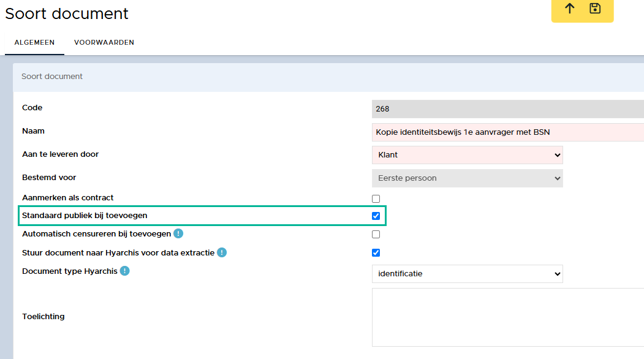Click the Soort document page title
Screen dimensions: 644x359
pos(67,13)
